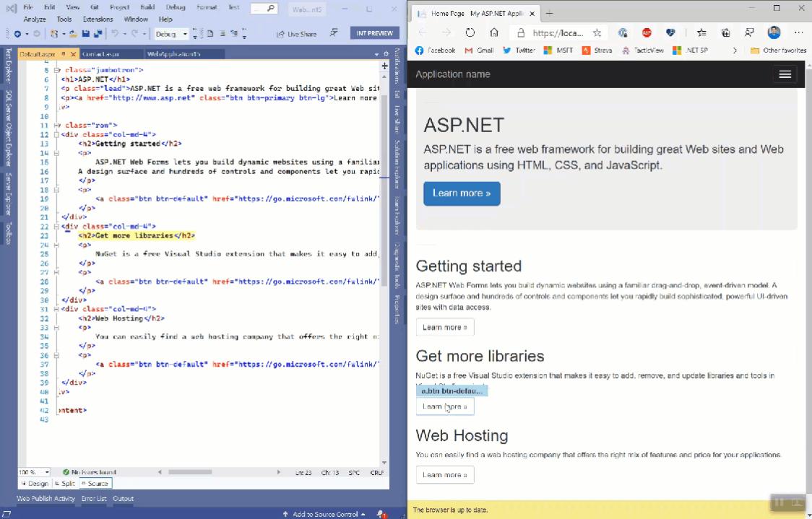
Task: Click the INT PREVIEW badge button
Action: click(x=374, y=33)
